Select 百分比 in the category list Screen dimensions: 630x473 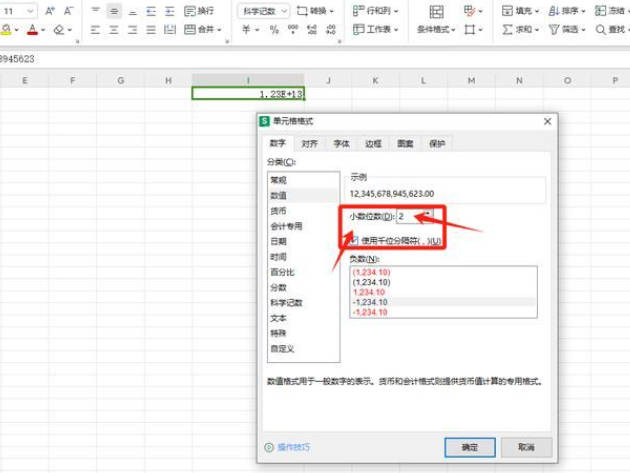303,272
